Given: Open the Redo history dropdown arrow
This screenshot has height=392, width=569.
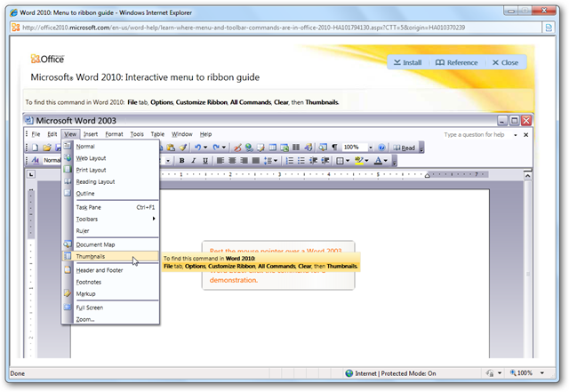Looking at the screenshot, I should [224, 148].
